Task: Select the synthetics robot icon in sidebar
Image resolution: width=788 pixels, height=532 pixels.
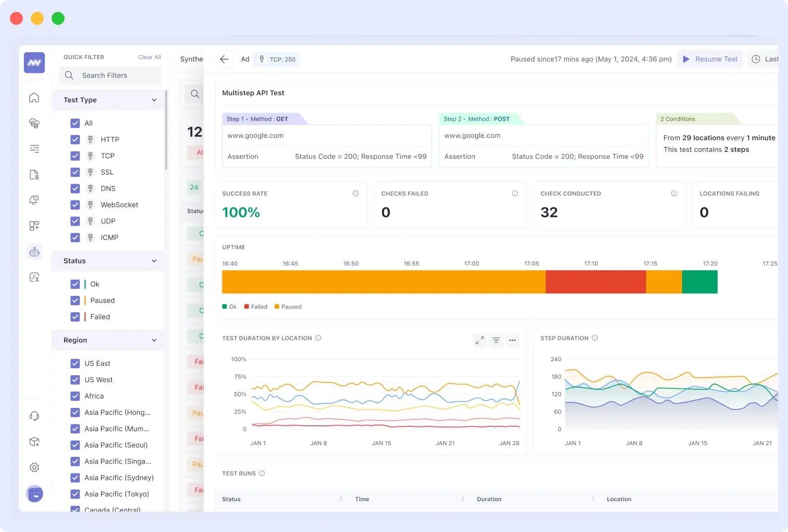Action: tap(34, 252)
